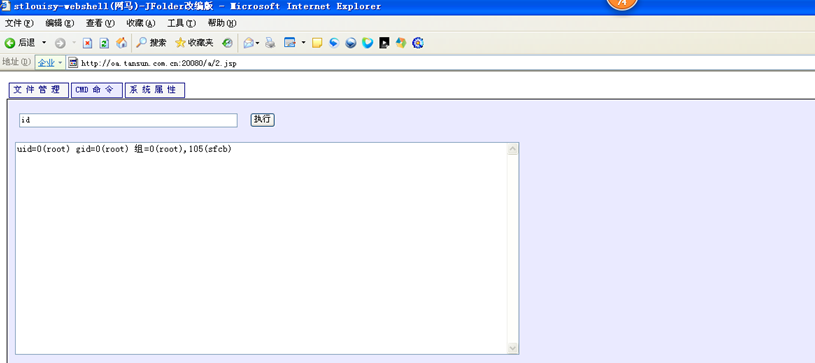The height and width of the screenshot is (363, 815).
Task: Open the Back history dropdown arrow
Action: [44, 43]
